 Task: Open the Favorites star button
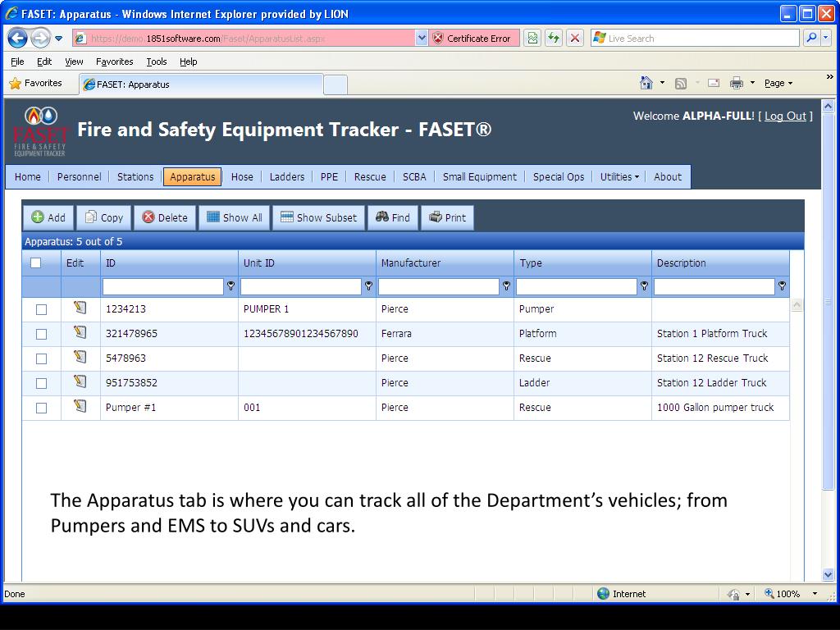click(x=36, y=83)
